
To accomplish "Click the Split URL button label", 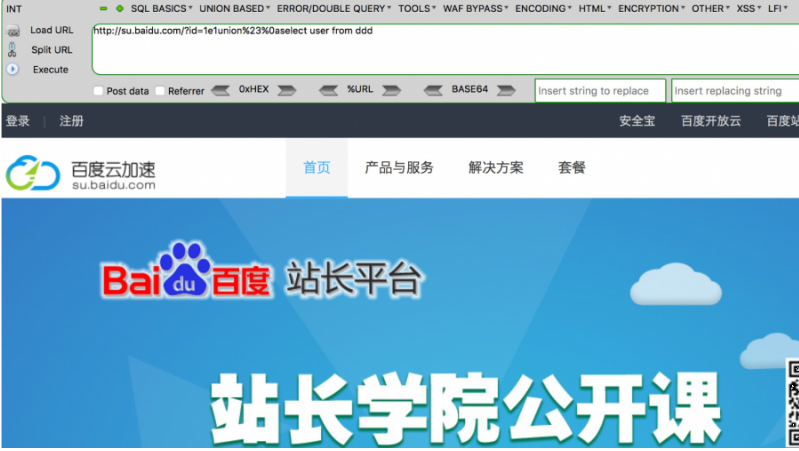I will click(51, 50).
